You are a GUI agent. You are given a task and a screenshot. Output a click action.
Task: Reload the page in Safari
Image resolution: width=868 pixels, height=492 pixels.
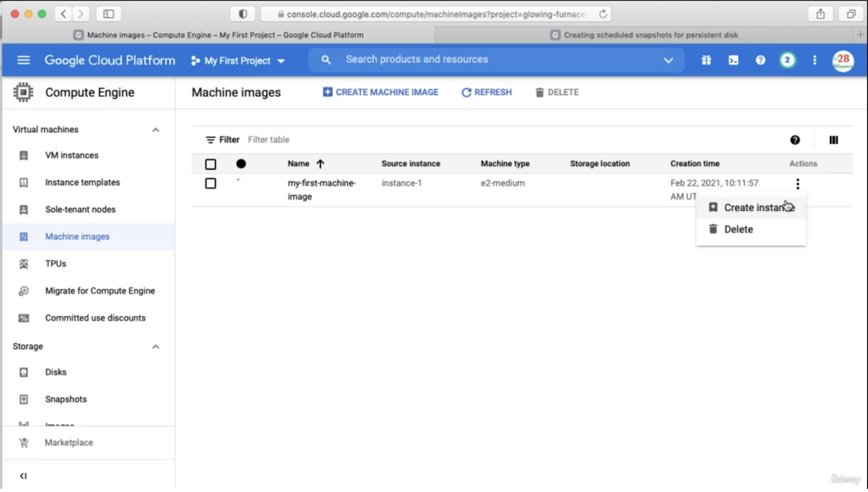(603, 14)
